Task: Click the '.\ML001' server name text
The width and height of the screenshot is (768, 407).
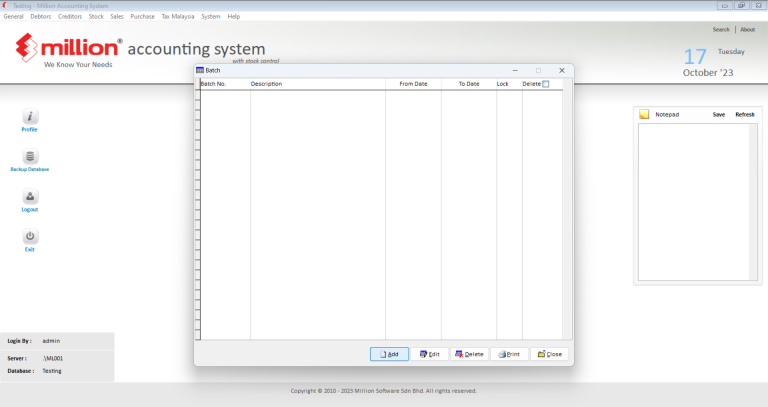Action: [x=52, y=359]
